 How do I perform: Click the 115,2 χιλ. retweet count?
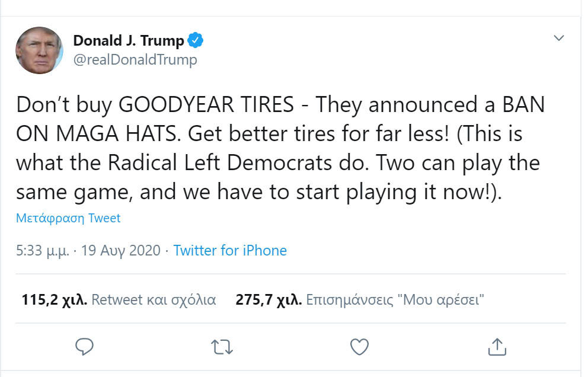(55, 299)
